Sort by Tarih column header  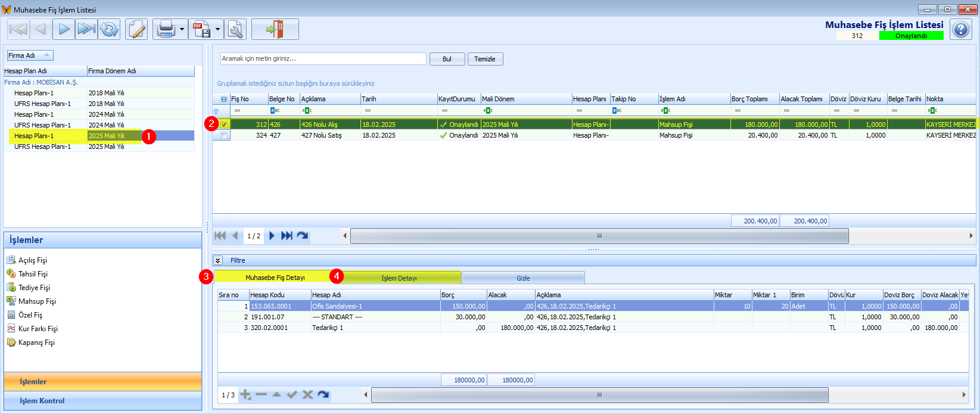[x=399, y=99]
